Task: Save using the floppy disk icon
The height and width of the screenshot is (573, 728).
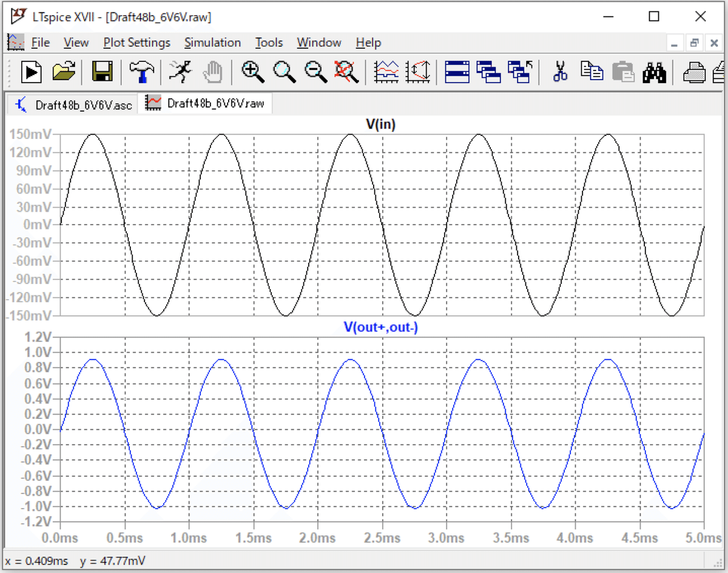Action: 102,72
